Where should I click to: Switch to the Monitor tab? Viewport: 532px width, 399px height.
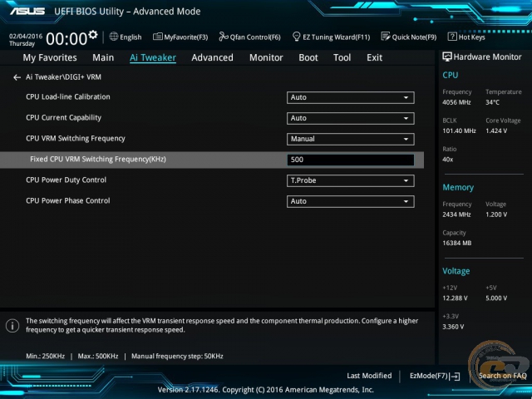(266, 57)
